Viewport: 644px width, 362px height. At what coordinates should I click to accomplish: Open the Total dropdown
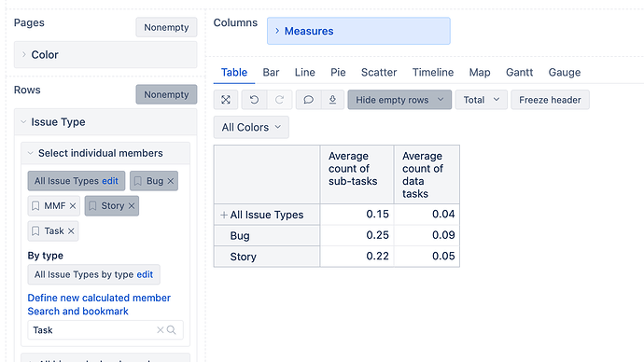(x=481, y=100)
